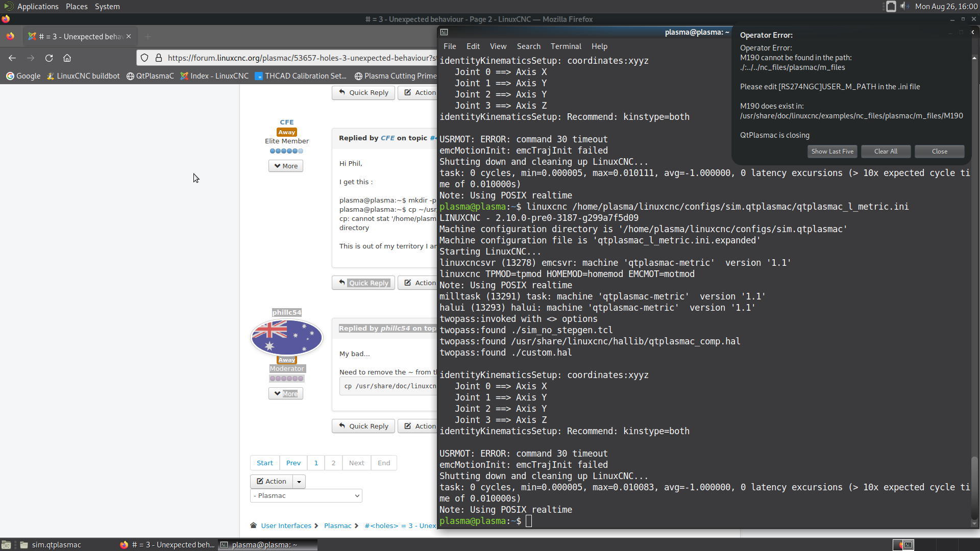Open phillc54's username link
Screen dimensions: 980x551
tap(287, 313)
